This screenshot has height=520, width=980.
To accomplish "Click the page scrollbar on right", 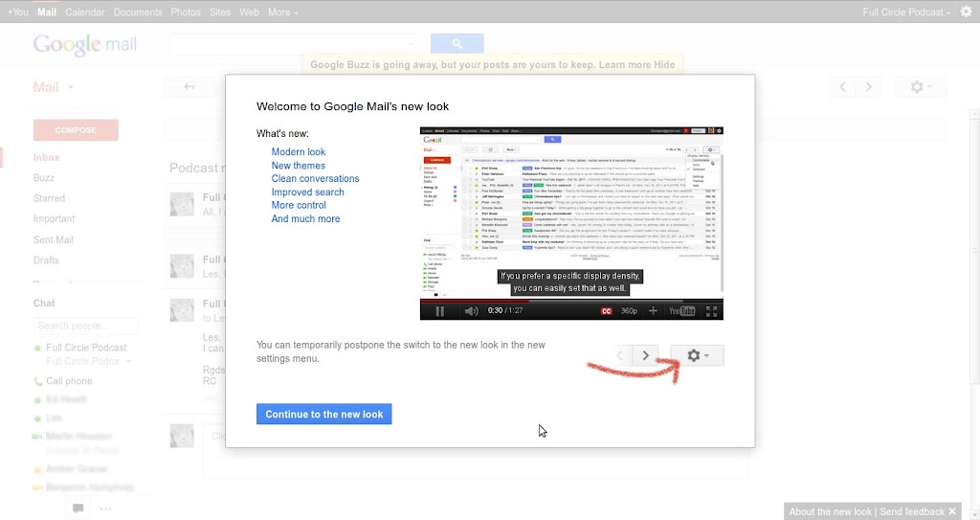I will coord(974,250).
